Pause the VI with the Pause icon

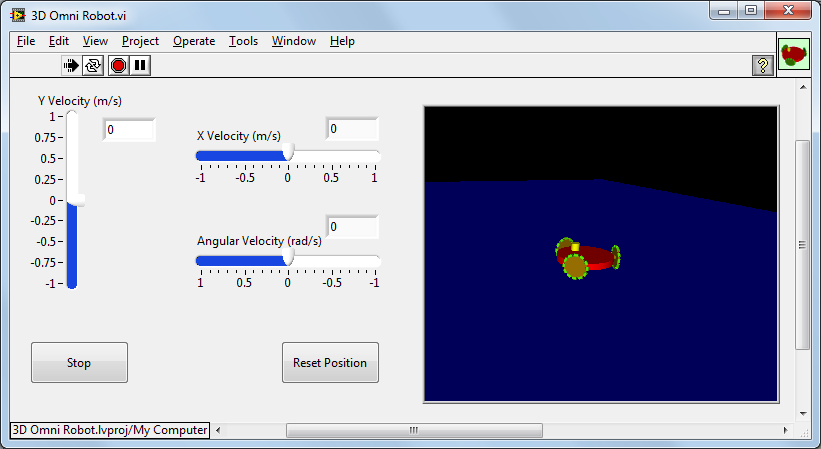[x=140, y=65]
